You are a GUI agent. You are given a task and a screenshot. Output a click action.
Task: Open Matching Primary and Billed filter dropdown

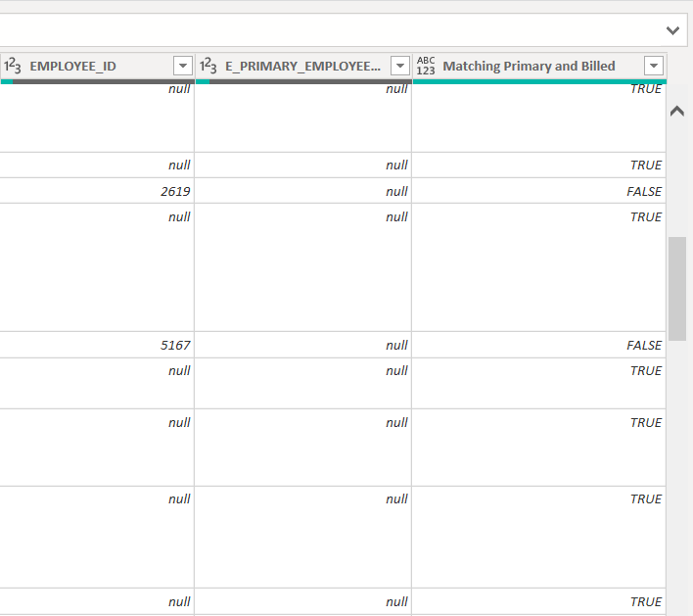[654, 66]
